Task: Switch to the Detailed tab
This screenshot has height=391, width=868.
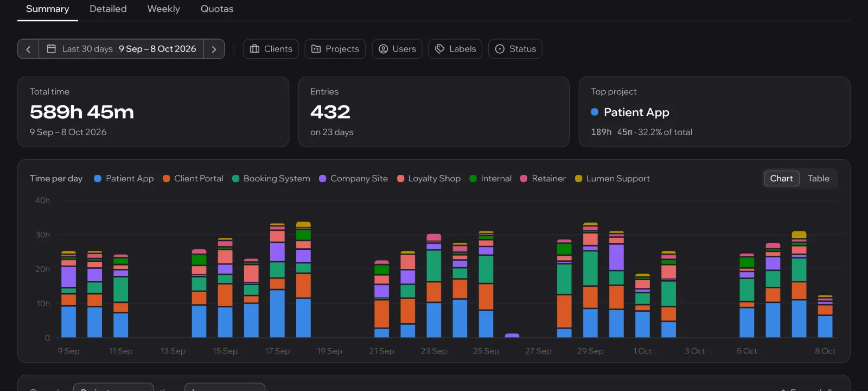Action: click(x=108, y=9)
